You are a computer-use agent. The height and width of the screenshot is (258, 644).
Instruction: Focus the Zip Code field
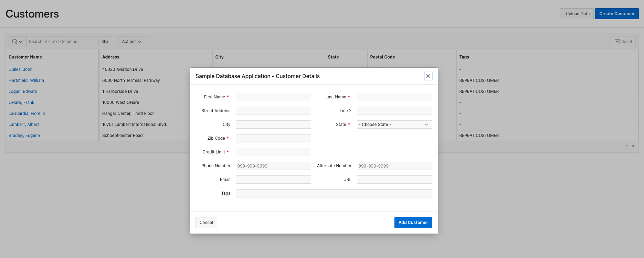[x=273, y=138]
